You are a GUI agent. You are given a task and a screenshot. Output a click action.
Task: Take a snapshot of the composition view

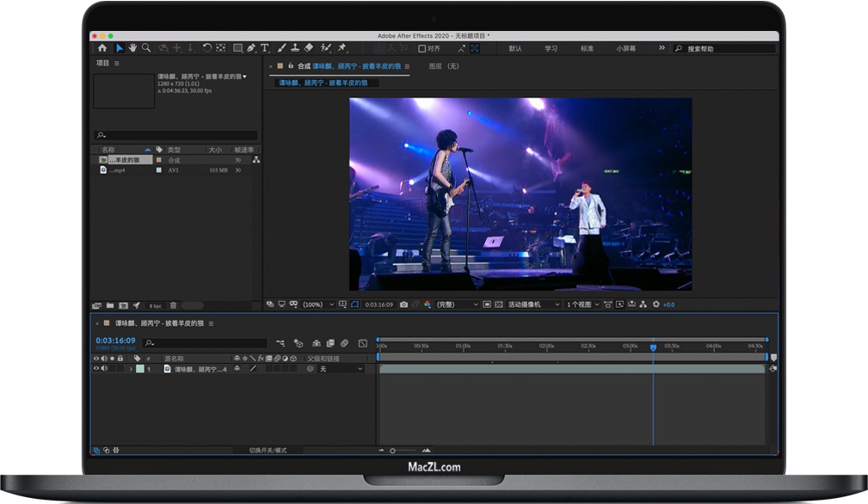(x=404, y=304)
